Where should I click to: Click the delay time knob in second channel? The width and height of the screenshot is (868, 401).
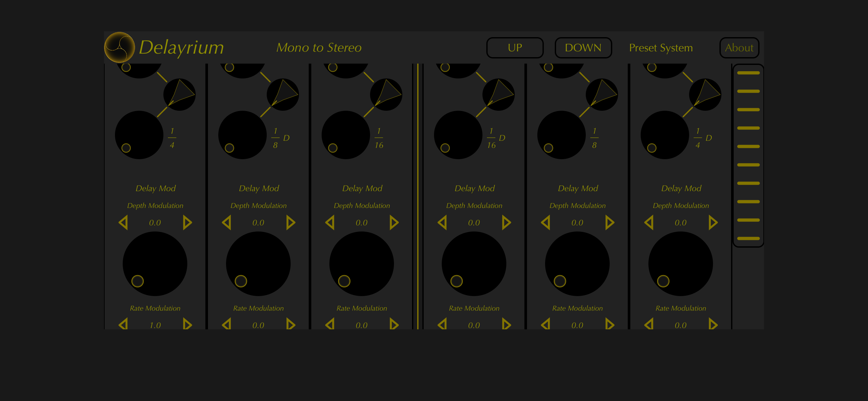coord(242,135)
